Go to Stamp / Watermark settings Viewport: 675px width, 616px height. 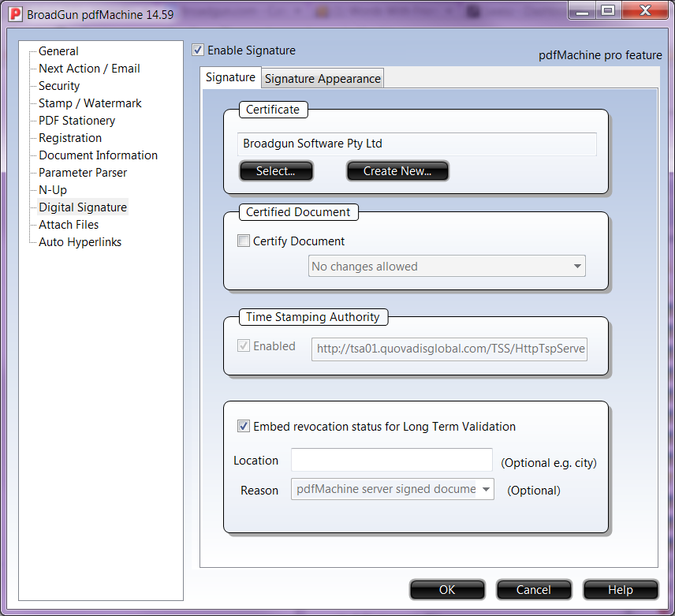pyautogui.click(x=90, y=103)
